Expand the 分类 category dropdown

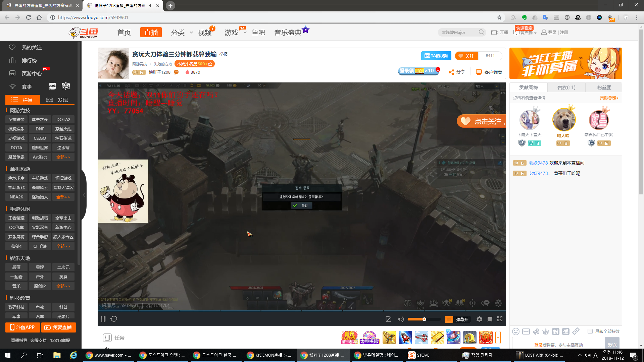point(191,33)
